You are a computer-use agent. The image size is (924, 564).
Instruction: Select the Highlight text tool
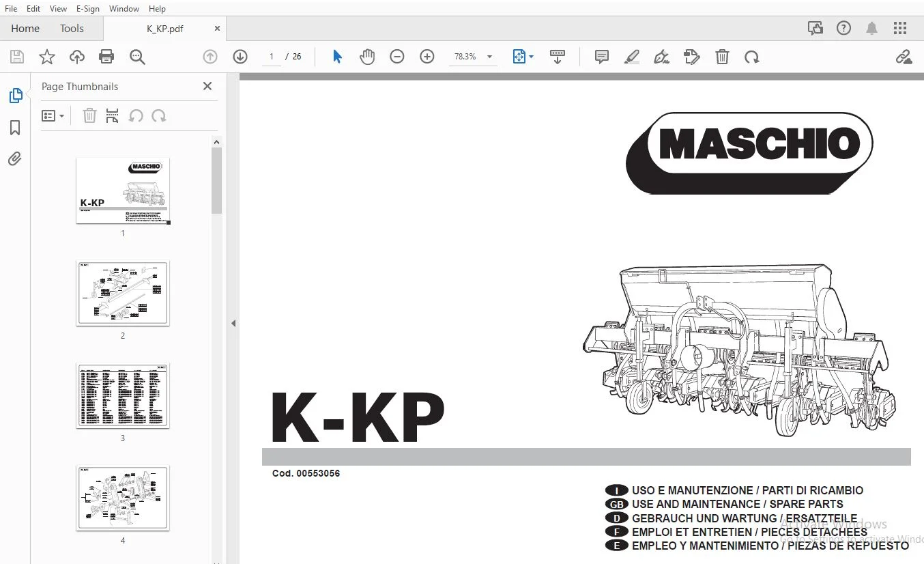point(631,57)
